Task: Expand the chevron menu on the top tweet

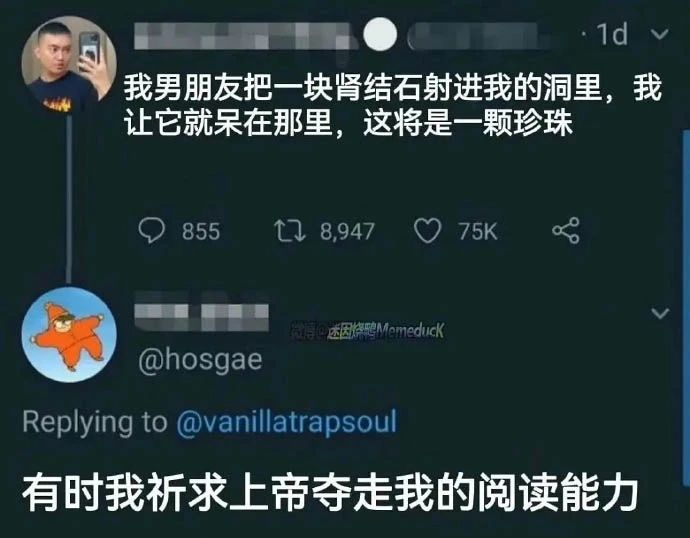Action: tap(659, 34)
